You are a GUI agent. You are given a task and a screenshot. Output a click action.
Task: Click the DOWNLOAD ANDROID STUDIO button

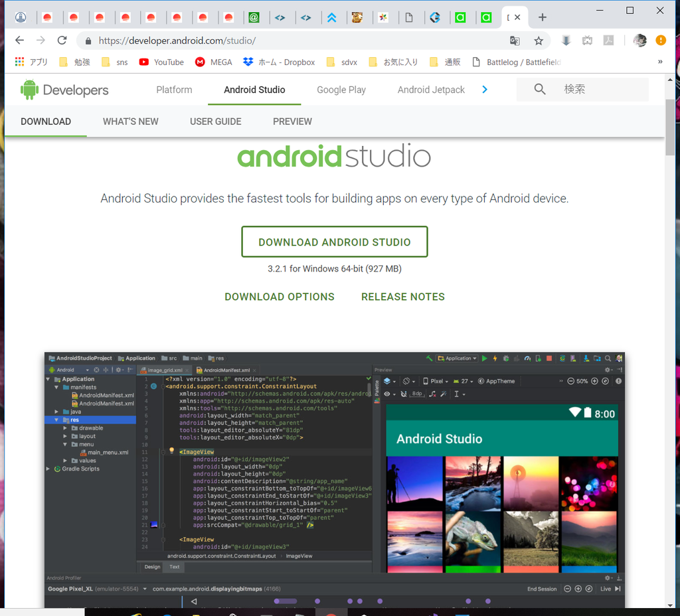pyautogui.click(x=335, y=242)
